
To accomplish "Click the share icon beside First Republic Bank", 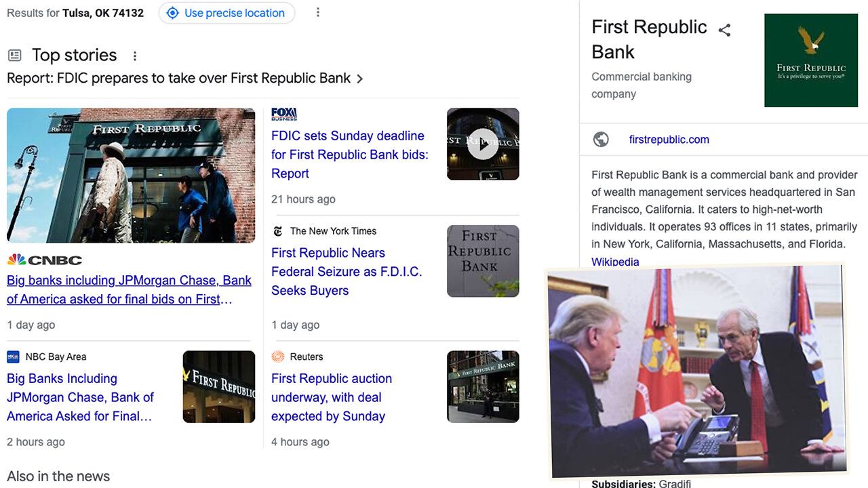I will [x=724, y=30].
